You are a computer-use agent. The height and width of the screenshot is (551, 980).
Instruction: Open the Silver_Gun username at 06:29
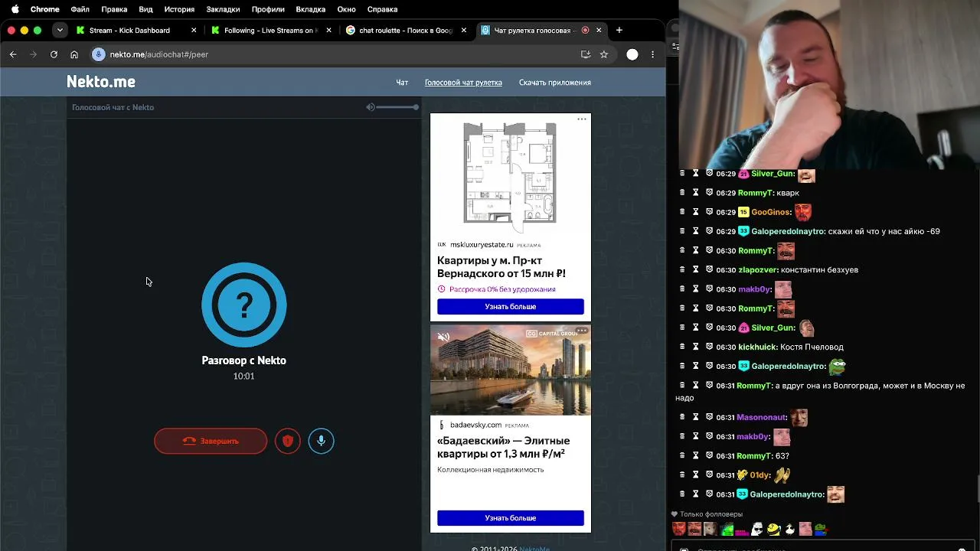(x=773, y=174)
